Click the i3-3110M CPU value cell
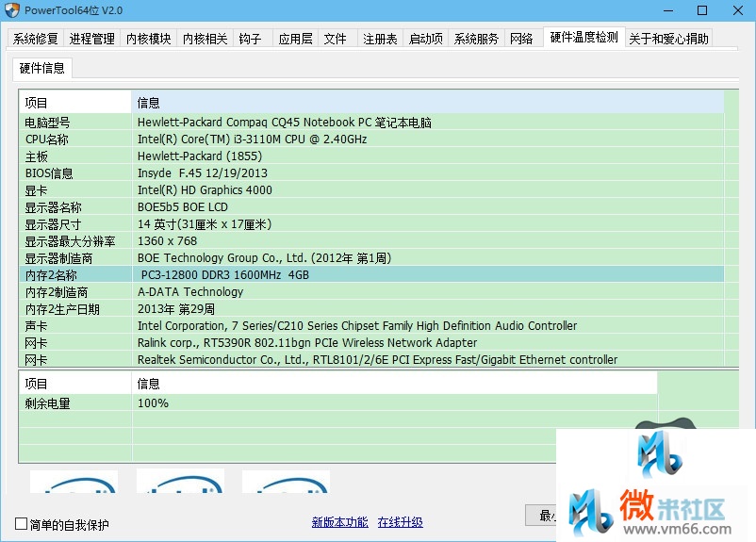756x542 pixels. tap(253, 139)
